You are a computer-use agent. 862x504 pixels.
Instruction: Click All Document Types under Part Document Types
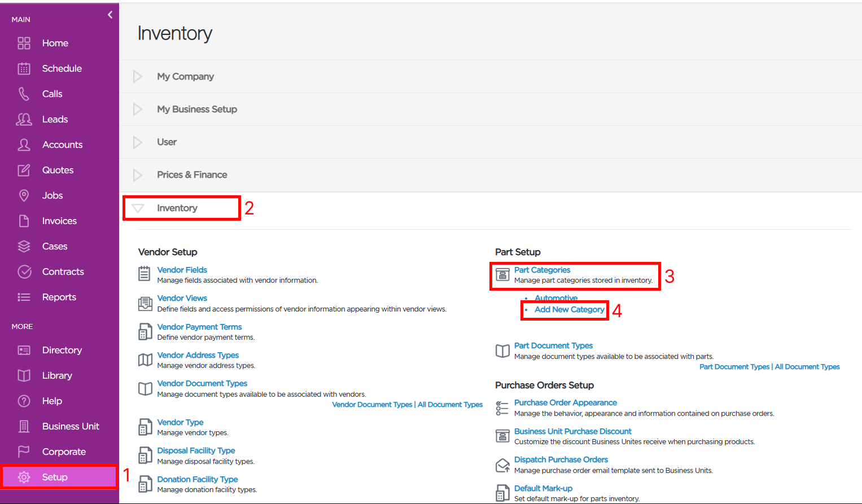click(807, 367)
